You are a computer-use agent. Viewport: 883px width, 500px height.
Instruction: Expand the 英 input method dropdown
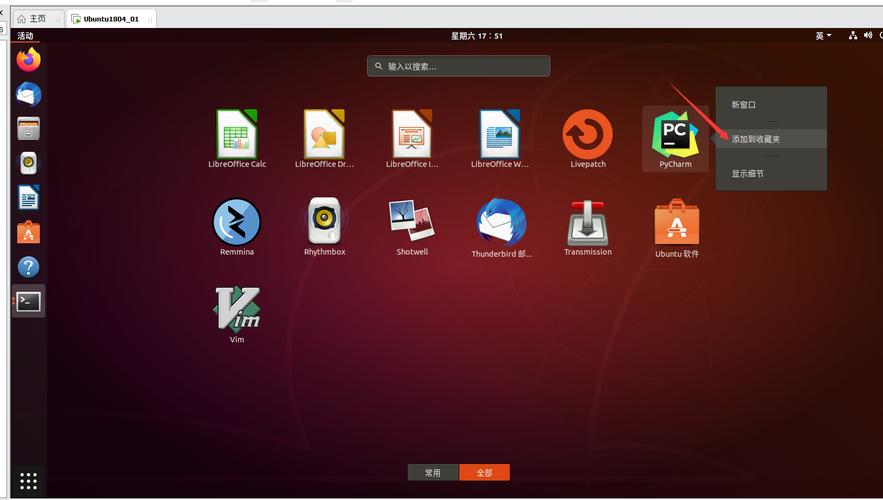[x=823, y=36]
